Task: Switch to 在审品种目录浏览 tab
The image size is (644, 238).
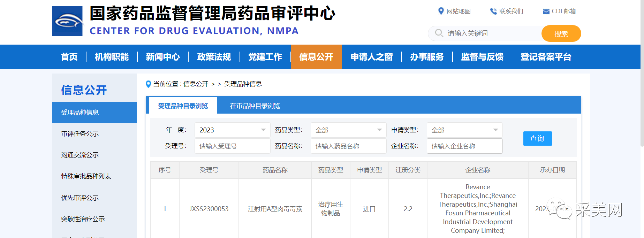Action: 255,106
